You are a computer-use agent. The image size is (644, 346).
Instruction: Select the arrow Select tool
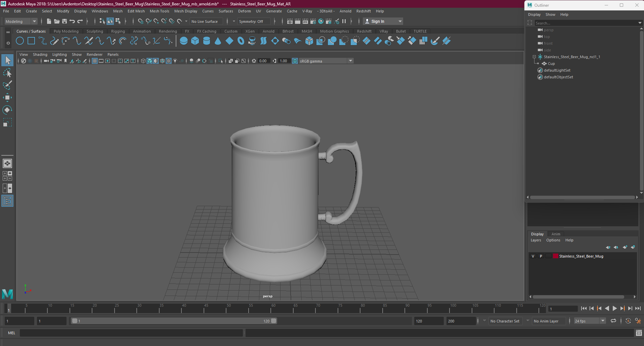[7, 61]
